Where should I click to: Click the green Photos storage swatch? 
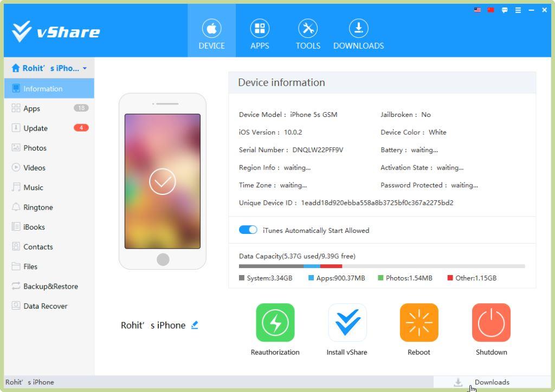pos(380,278)
